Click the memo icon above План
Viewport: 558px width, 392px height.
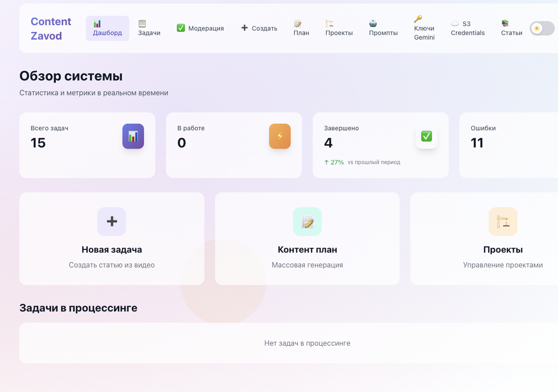297,23
